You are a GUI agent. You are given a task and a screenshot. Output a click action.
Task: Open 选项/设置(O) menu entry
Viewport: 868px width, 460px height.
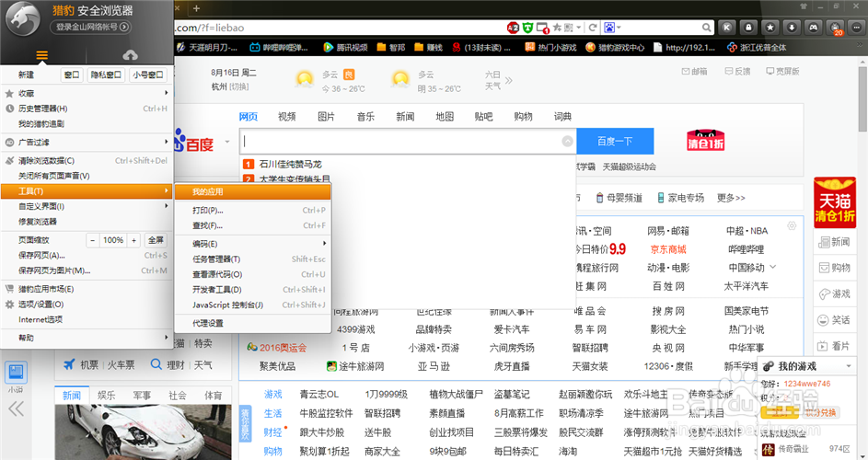87,305
